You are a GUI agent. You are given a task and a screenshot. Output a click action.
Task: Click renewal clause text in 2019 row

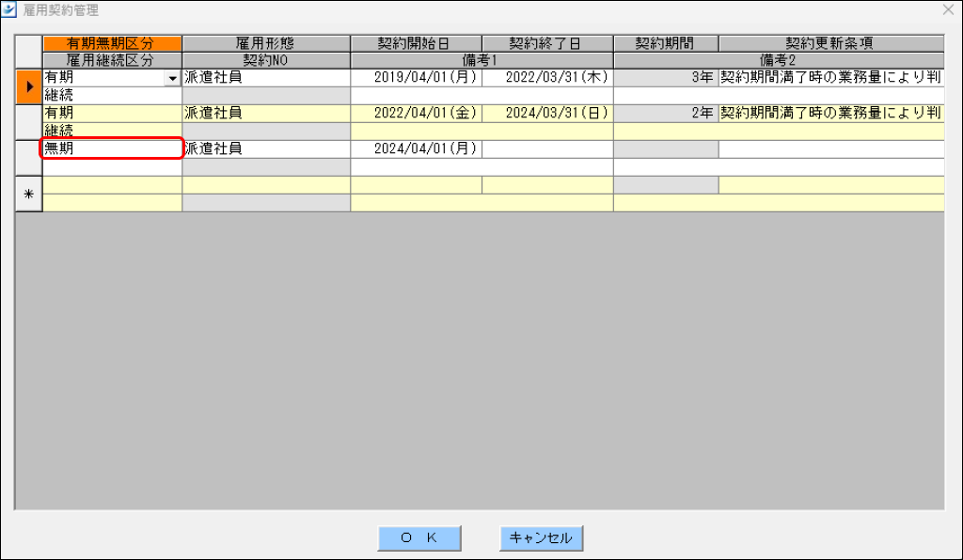tap(831, 77)
